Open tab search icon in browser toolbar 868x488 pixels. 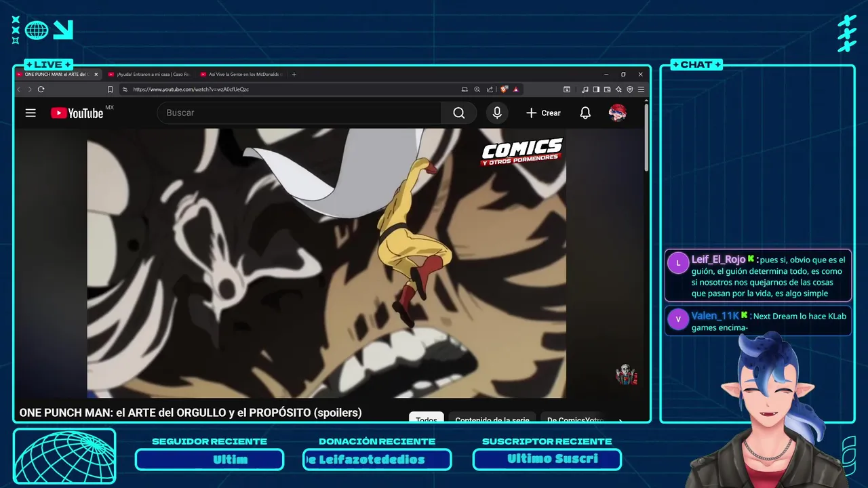point(567,89)
